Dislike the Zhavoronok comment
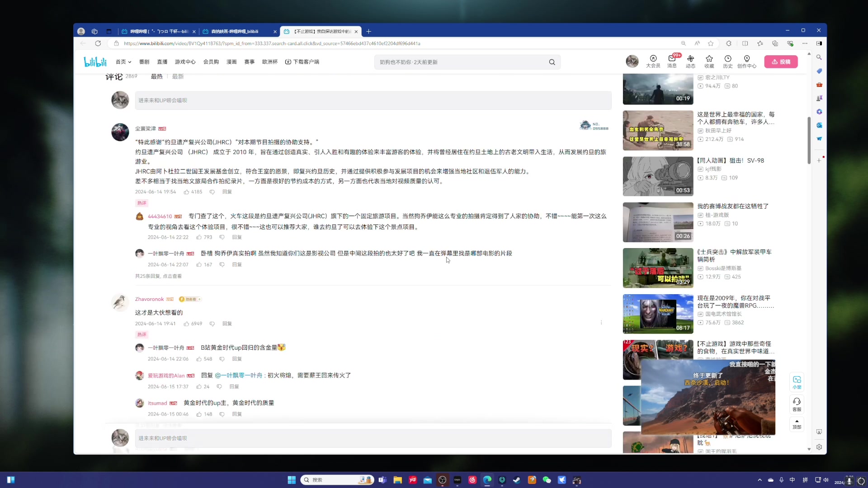This screenshot has height=488, width=868. [x=212, y=324]
